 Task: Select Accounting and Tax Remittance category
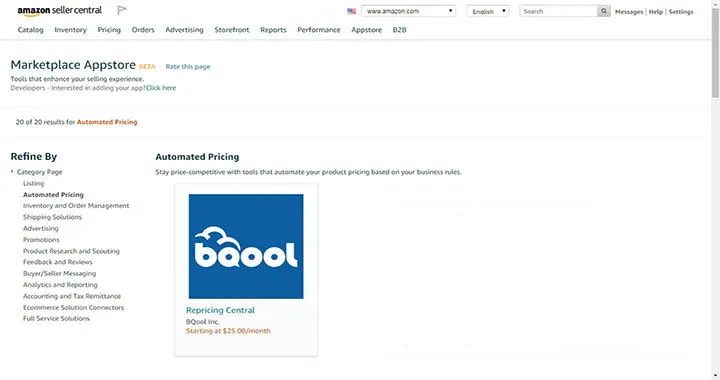72,296
